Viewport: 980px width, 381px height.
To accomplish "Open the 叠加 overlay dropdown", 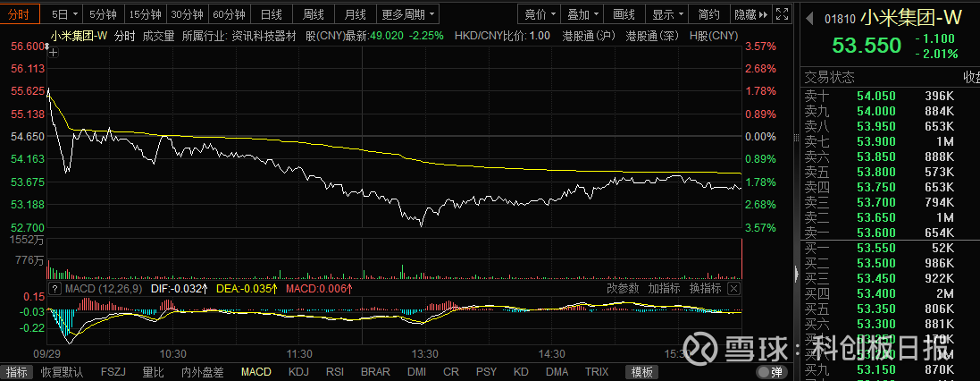I will point(582,13).
